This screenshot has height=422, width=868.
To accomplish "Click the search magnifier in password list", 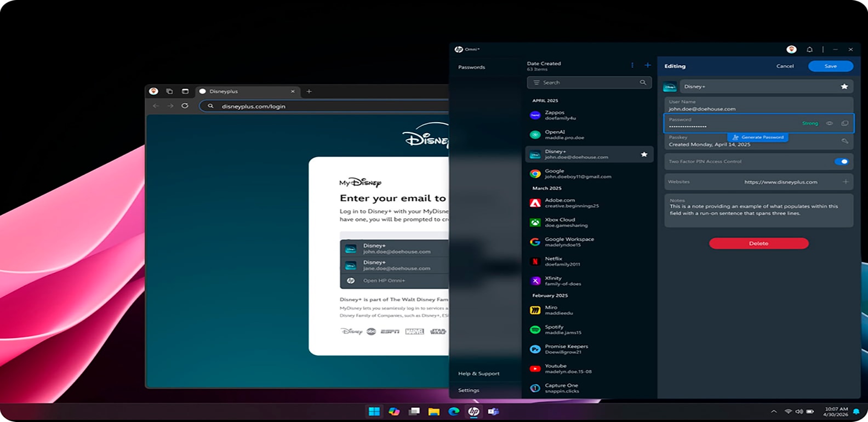I will click(643, 83).
